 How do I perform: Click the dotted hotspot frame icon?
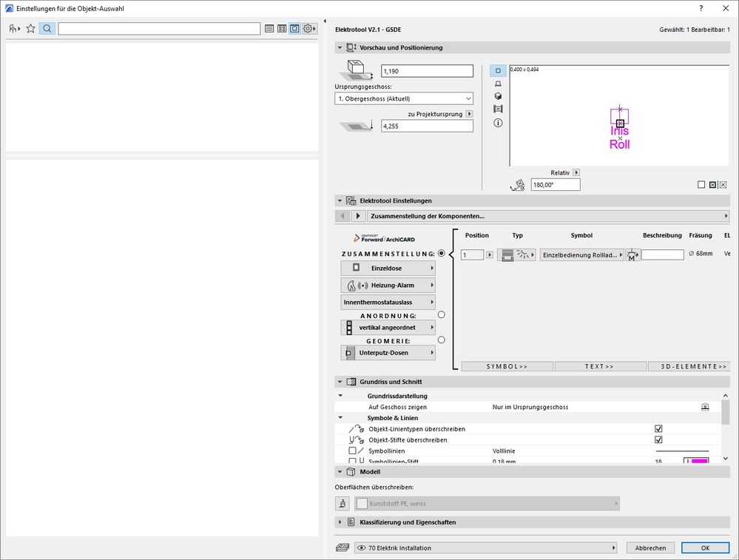point(723,185)
